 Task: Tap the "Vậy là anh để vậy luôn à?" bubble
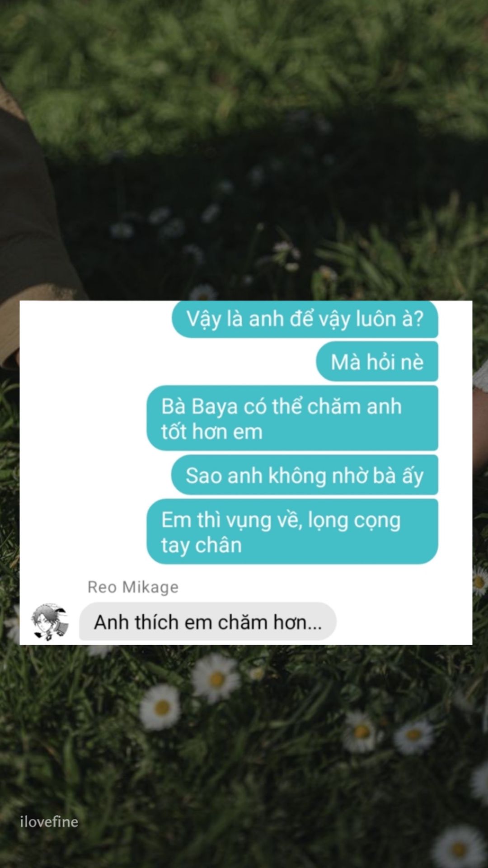[305, 319]
